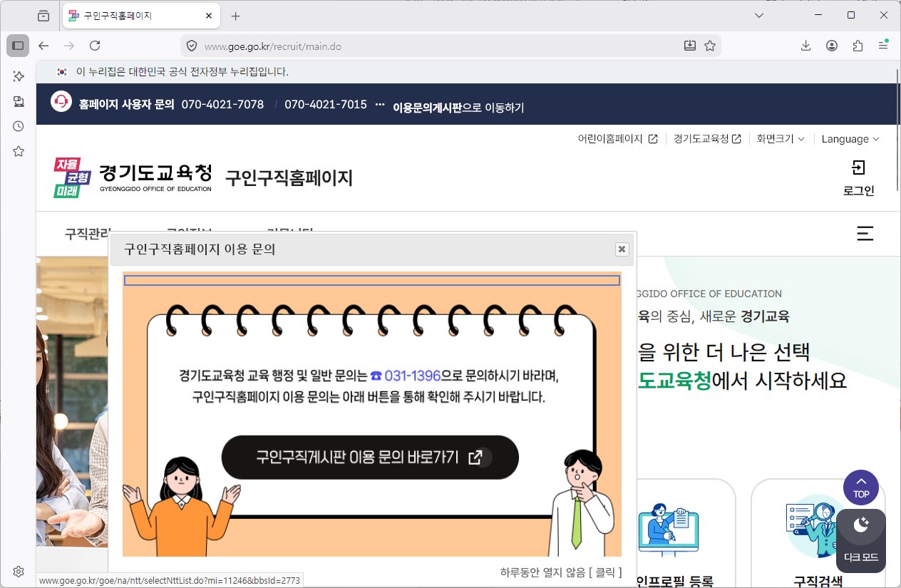Open the bookmarks sidebar star icon
901x588 pixels.
tap(19, 151)
